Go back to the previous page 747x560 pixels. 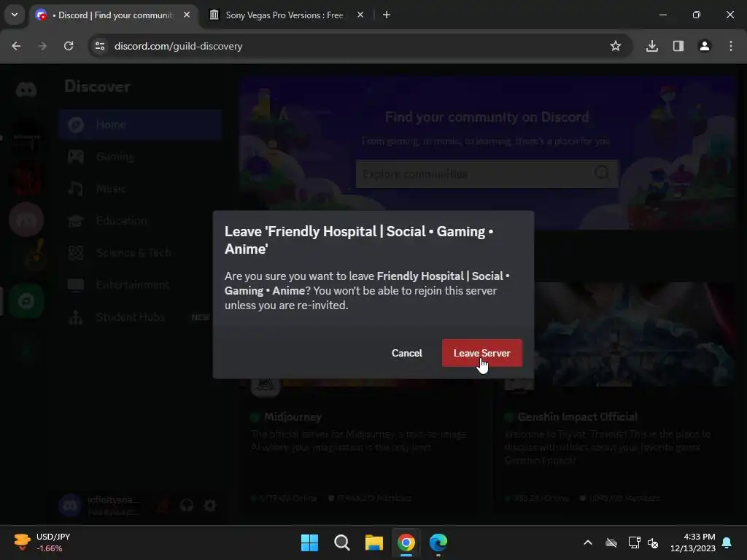[x=16, y=46]
